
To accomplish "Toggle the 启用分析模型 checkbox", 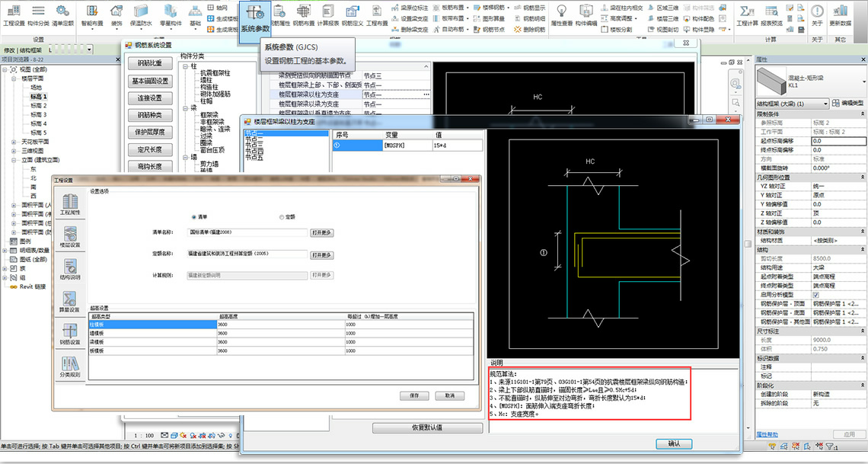I will [x=815, y=294].
